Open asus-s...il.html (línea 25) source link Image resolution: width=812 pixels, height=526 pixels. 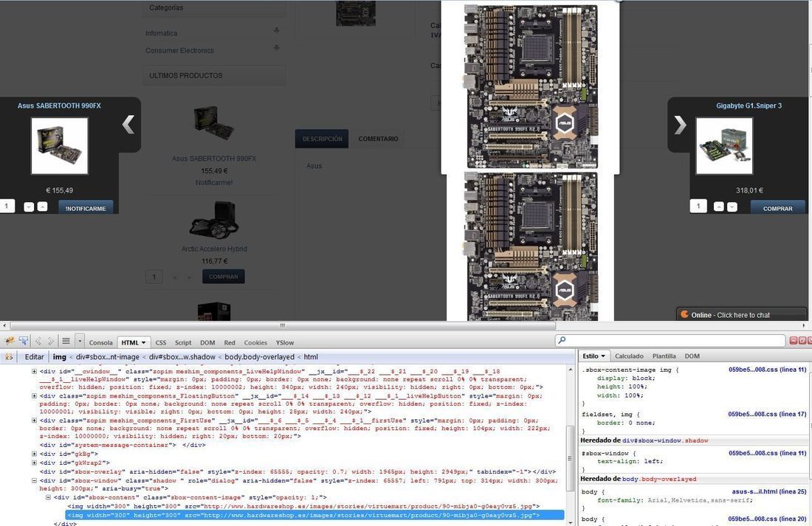tap(769, 491)
